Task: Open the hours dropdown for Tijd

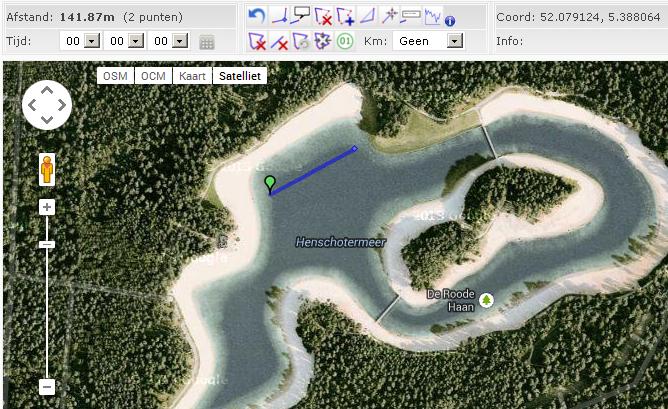Action: pyautogui.click(x=91, y=41)
